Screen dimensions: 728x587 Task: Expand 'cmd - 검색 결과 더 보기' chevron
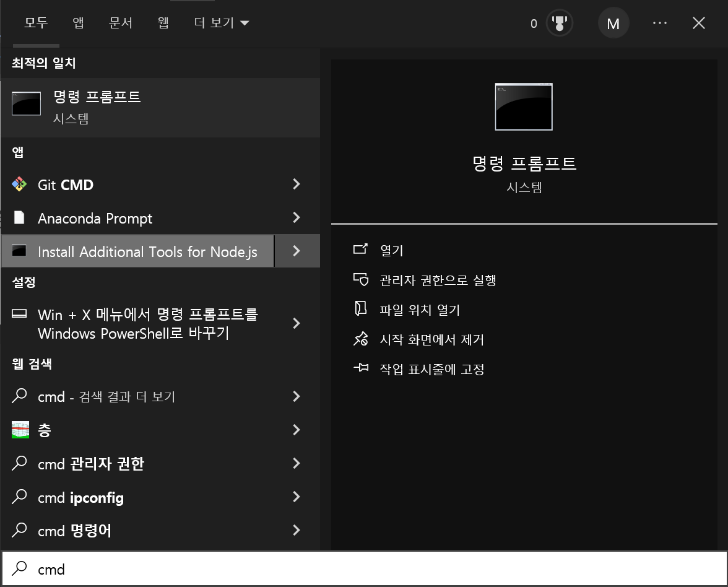[x=296, y=396]
